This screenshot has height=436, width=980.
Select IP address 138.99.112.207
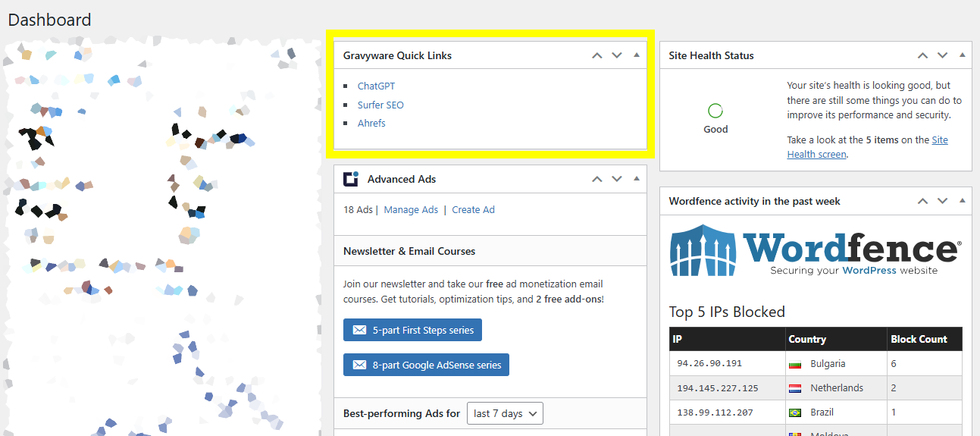715,412
